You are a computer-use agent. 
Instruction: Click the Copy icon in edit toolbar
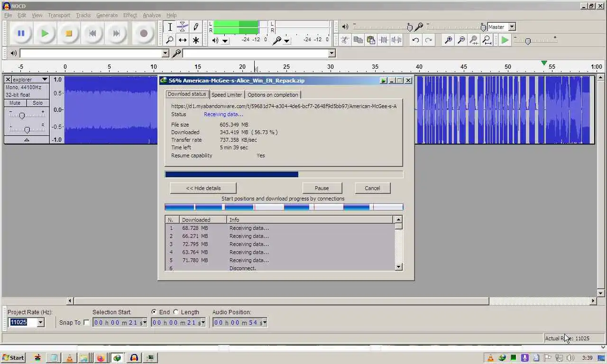(x=358, y=40)
